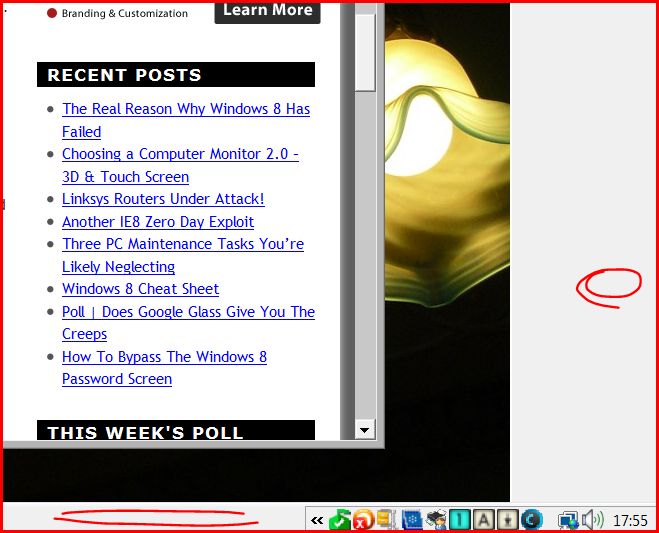Open 'The Real Reason Why Windows 8 Has Failed' post
The height and width of the screenshot is (533, 659).
point(186,120)
